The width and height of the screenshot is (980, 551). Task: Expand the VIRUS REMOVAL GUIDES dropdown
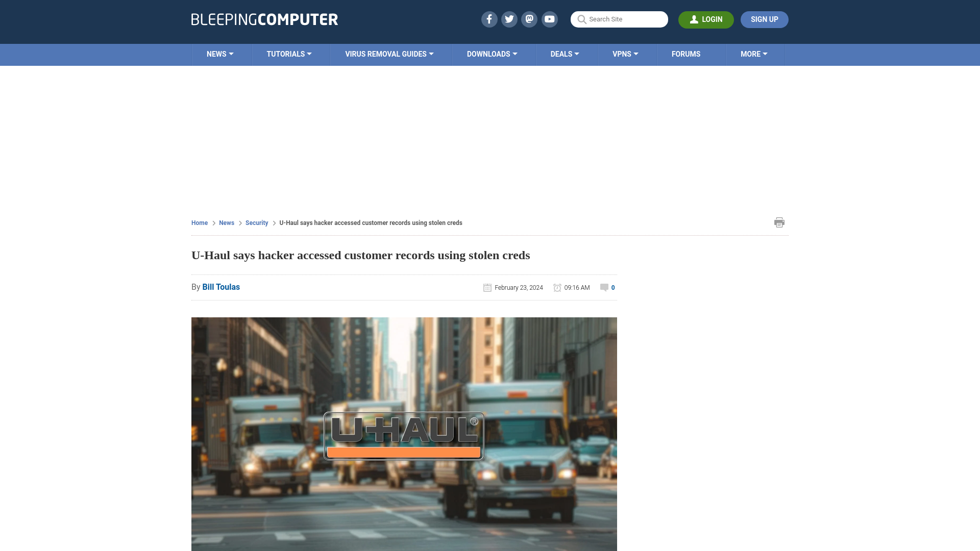click(388, 55)
